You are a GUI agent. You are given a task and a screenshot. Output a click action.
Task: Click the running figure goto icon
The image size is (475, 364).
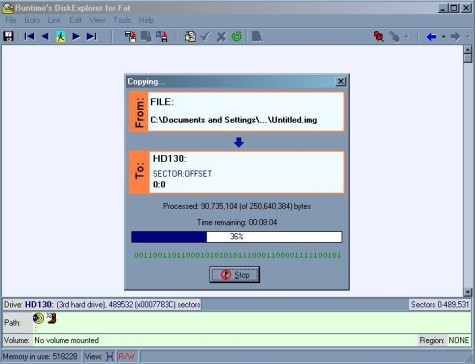click(x=61, y=36)
